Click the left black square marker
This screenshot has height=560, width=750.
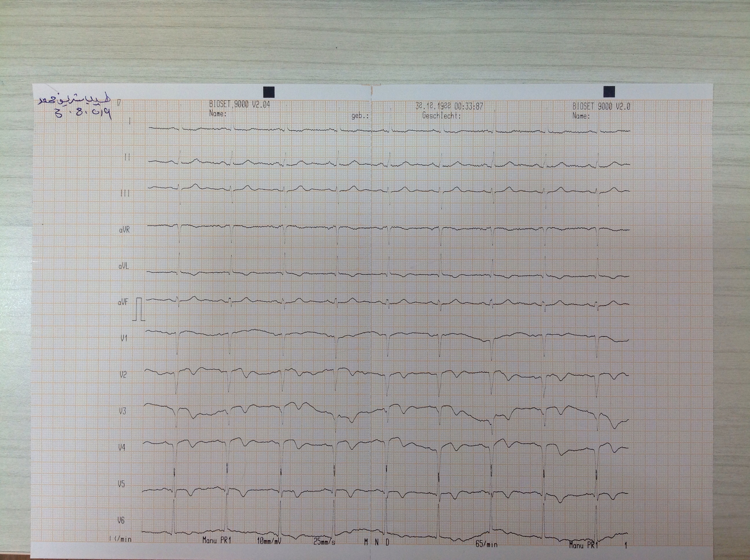pos(269,92)
